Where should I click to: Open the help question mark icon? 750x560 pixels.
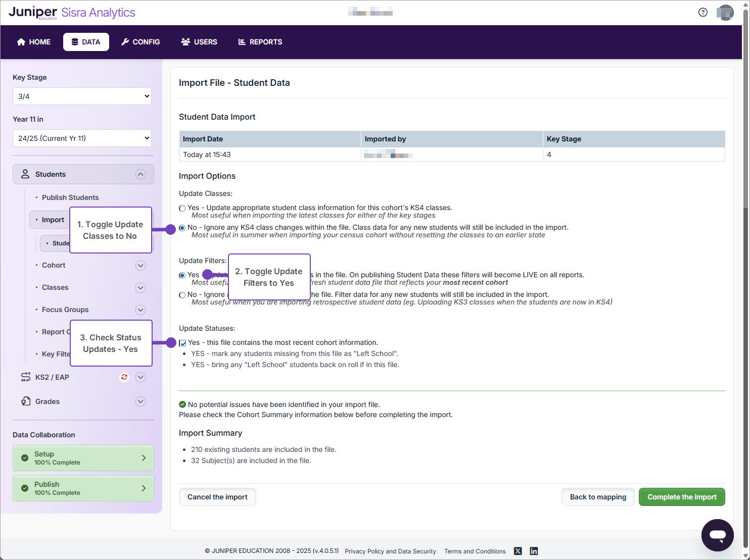pyautogui.click(x=702, y=13)
